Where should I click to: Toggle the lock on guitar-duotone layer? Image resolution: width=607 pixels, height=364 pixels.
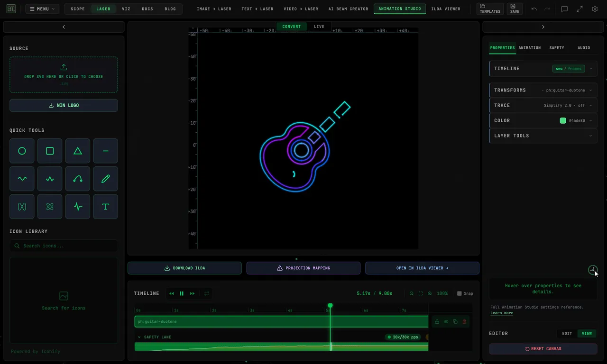coord(437,322)
